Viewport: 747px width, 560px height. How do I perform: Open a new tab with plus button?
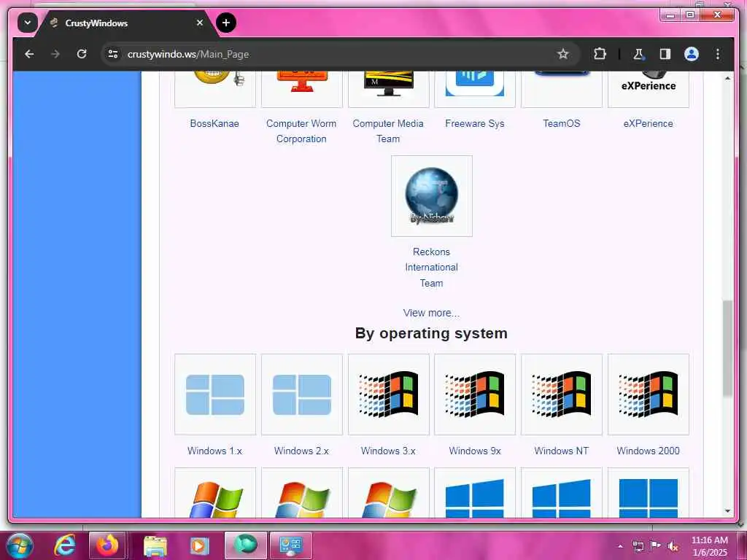tap(226, 23)
